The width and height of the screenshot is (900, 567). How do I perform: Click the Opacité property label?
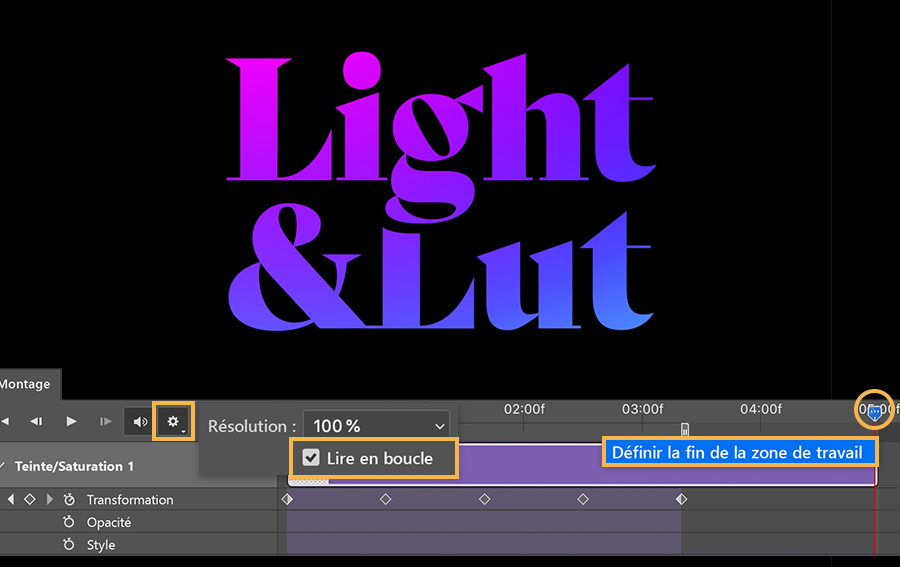click(x=108, y=522)
